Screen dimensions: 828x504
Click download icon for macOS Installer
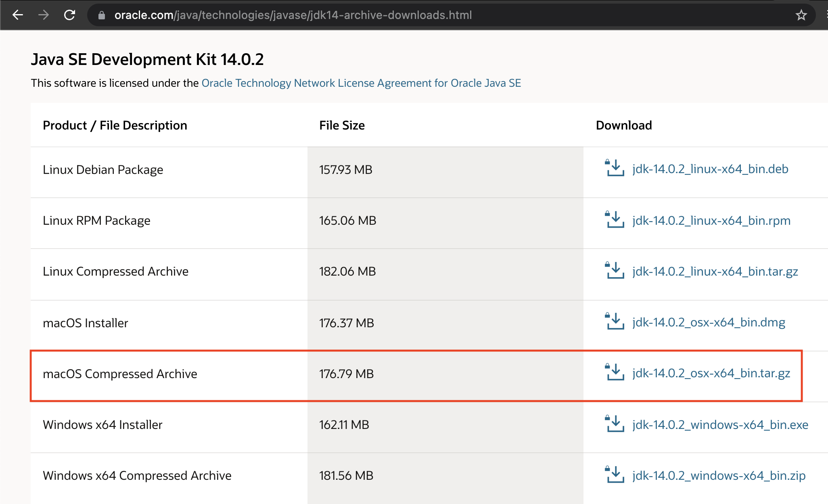click(x=615, y=321)
